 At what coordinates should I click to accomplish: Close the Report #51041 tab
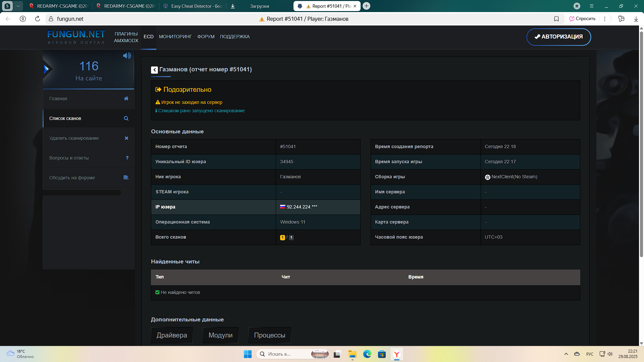[x=355, y=6]
